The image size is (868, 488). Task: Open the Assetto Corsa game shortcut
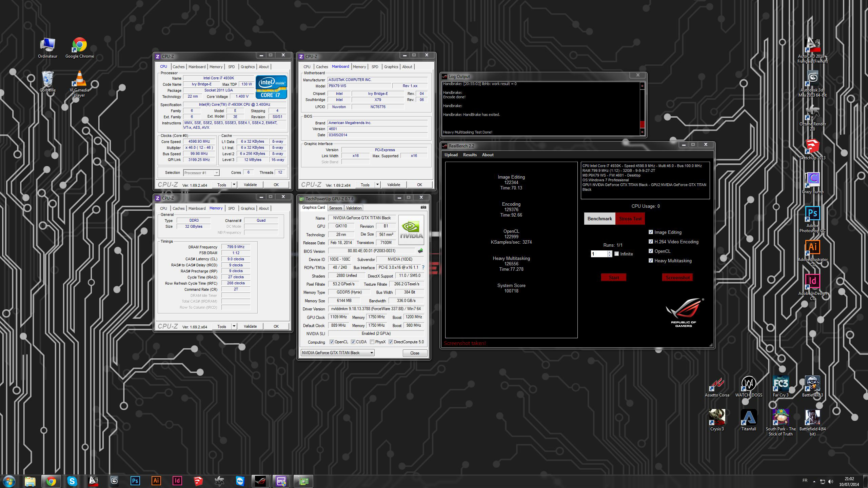click(x=717, y=387)
